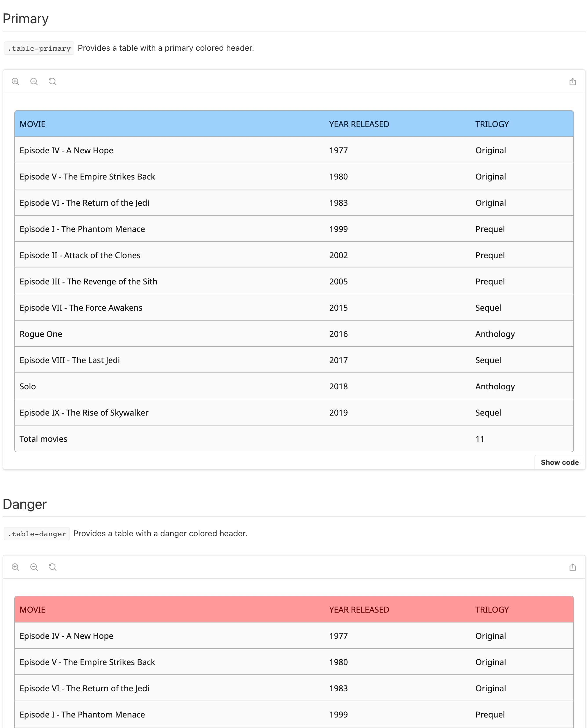Screen dimensions: 587x728
Task: Click Episode IX - The Rise of Skywalker cell
Action: click(84, 412)
